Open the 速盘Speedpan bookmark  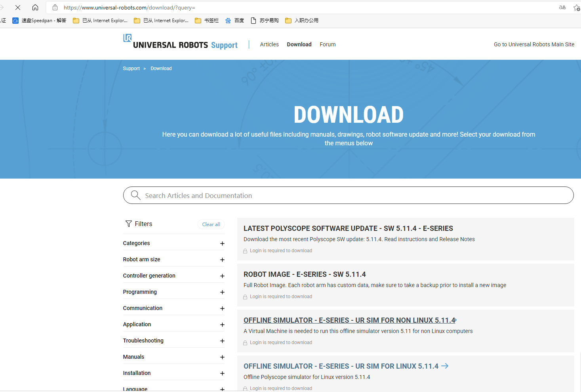tap(39, 21)
